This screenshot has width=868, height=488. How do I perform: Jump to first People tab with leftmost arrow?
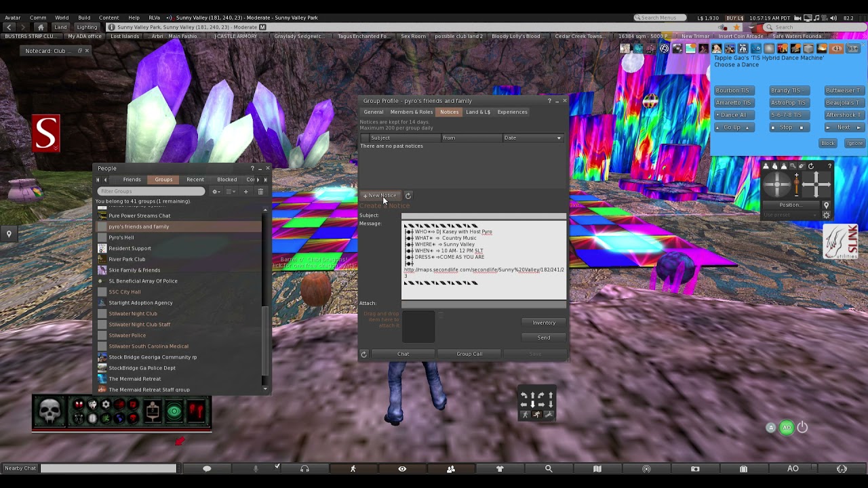[98, 180]
